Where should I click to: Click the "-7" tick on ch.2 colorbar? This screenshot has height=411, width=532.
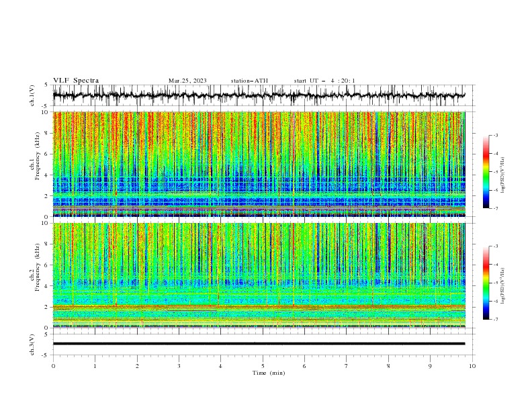click(496, 319)
